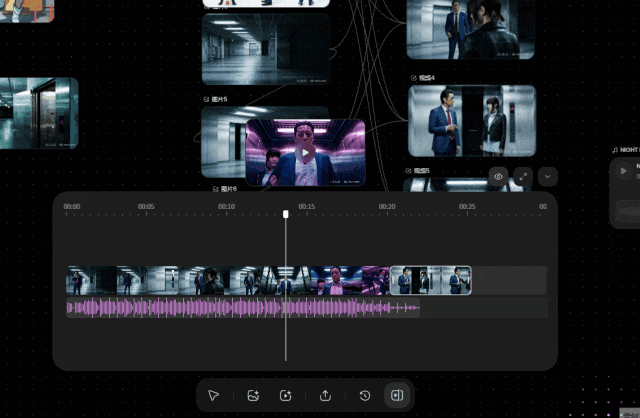Click the music note icon beside NIGHT
This screenshot has width=640, height=418.
click(x=615, y=150)
